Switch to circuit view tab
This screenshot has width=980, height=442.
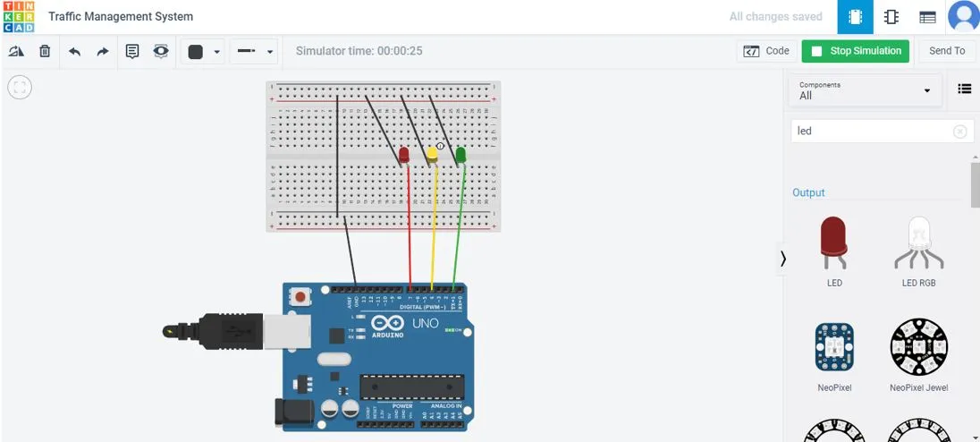pos(855,17)
